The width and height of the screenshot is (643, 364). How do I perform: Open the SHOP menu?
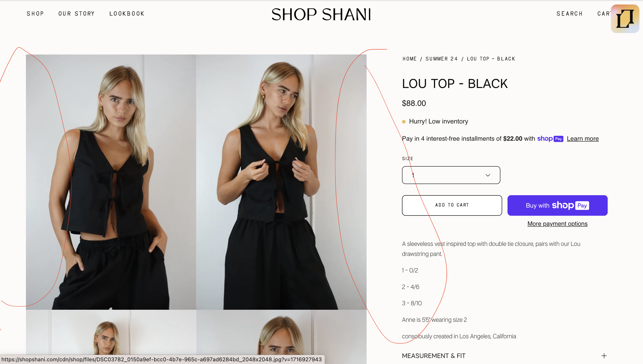pyautogui.click(x=35, y=14)
